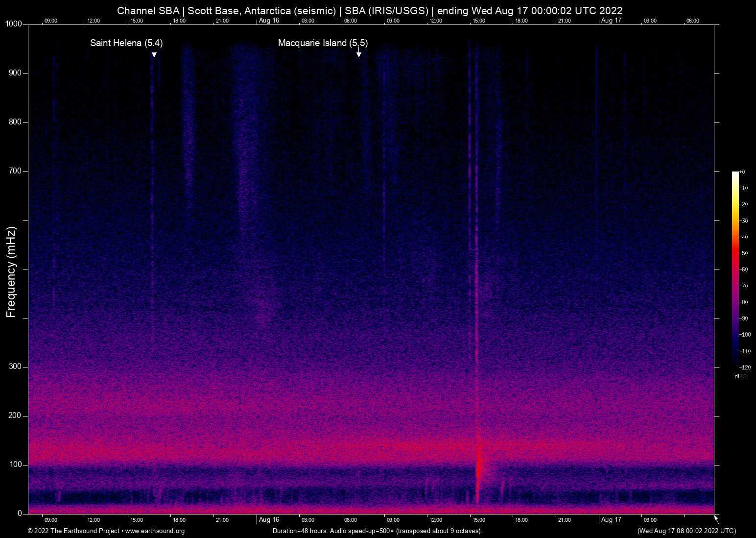Click the chart title starting with Channel SBA
The width and height of the screenshot is (756, 538).
click(x=370, y=10)
